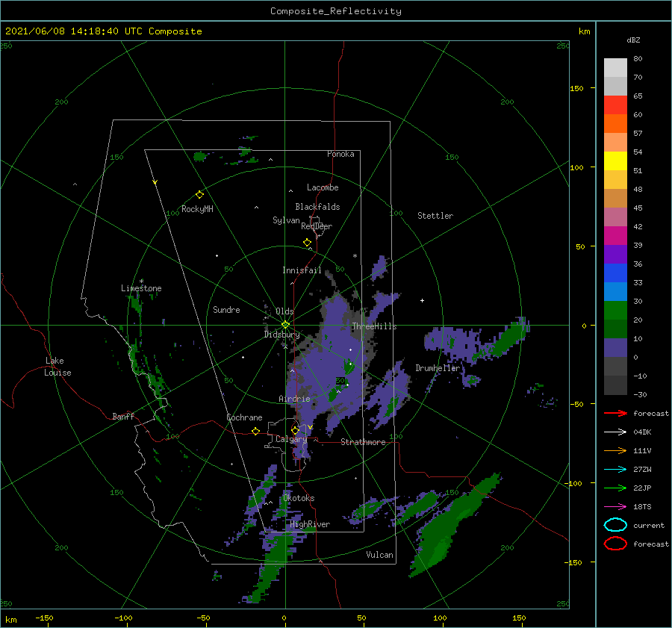The height and width of the screenshot is (628, 672).
Task: Click the HighRiver map label
Action: click(310, 524)
